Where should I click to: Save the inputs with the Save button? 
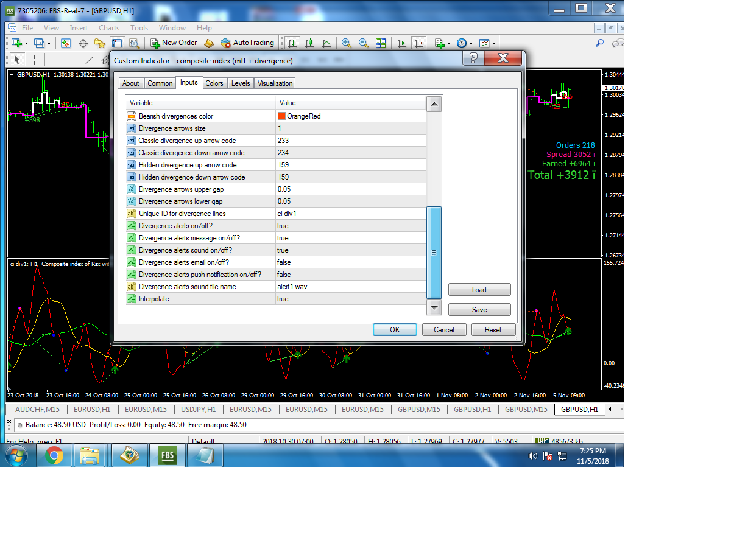click(479, 310)
